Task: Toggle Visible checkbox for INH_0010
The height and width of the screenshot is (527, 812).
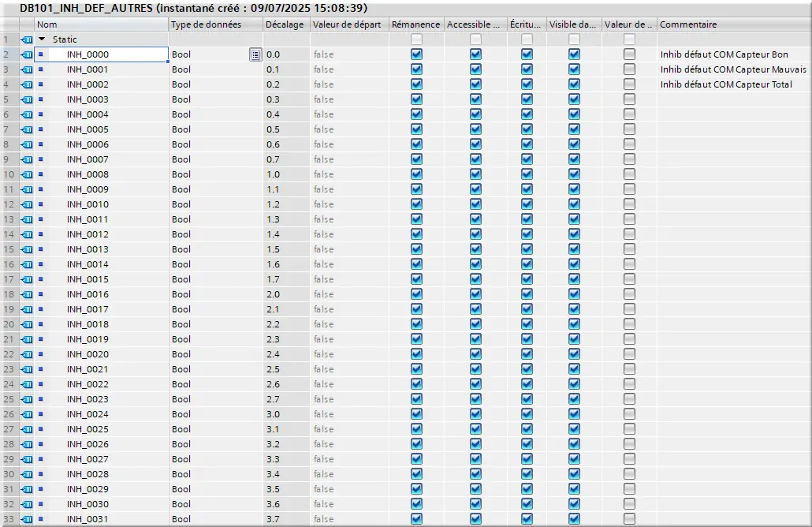Action: tap(574, 204)
